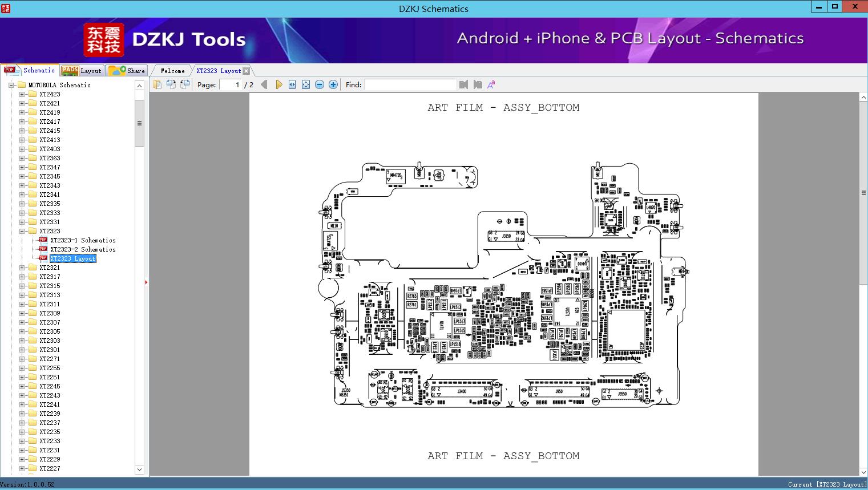
Task: Collapse the XT2323 folder
Action: click(22, 231)
